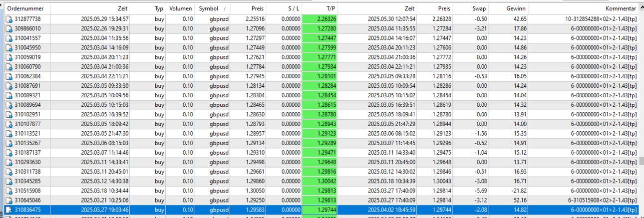Select the open price 1.29250
644x218 pixels.
[255, 200]
